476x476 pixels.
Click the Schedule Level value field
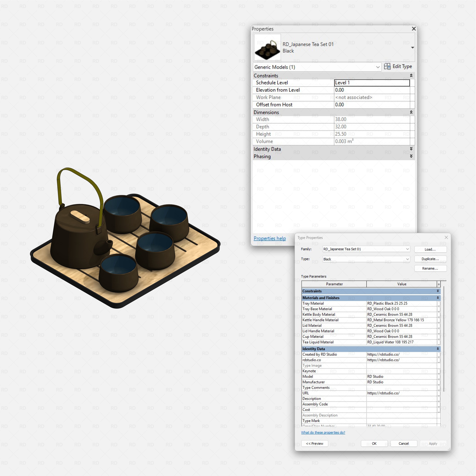(x=372, y=83)
